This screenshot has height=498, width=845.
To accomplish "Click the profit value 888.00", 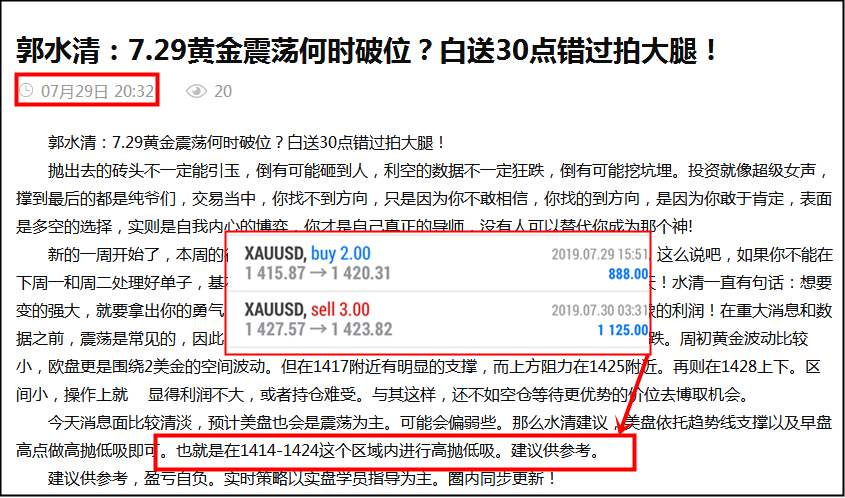I will 628,274.
